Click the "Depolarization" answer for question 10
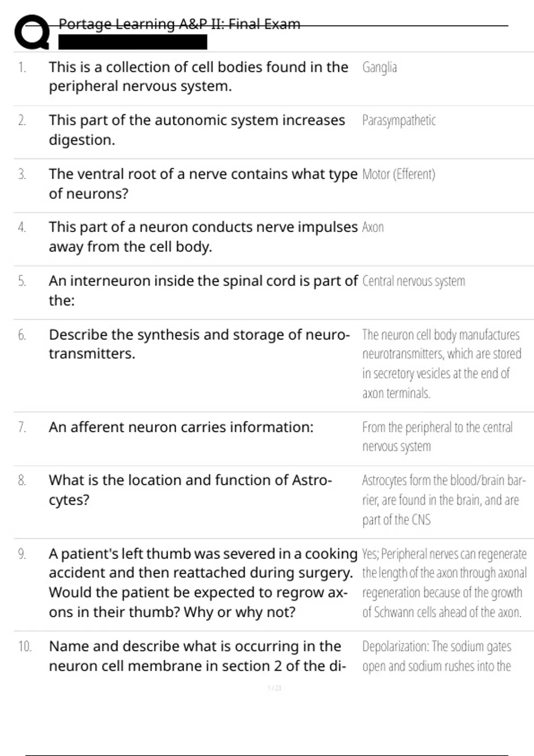This screenshot has width=534, height=756. coord(437,656)
